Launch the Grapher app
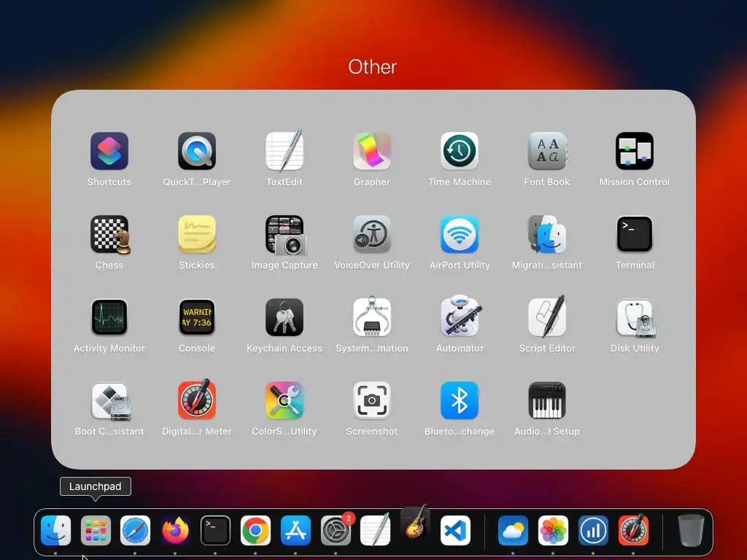Screen dimensions: 747x560 (372, 152)
